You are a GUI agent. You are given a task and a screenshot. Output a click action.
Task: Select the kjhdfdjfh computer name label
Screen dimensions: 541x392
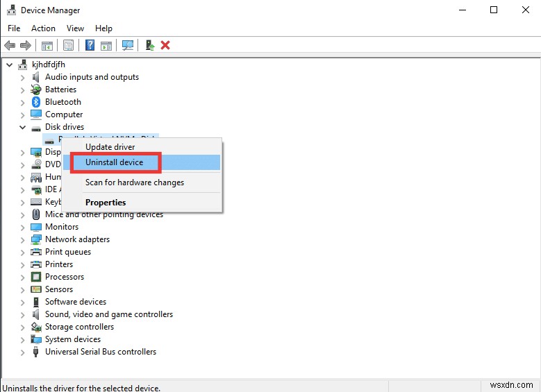pos(49,65)
